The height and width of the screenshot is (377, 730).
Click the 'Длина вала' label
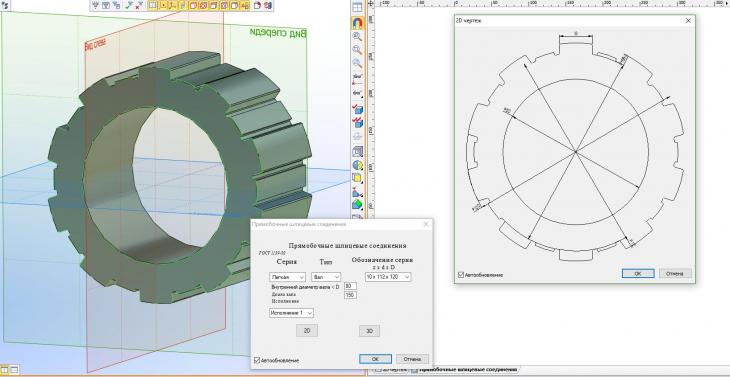pyautogui.click(x=284, y=294)
